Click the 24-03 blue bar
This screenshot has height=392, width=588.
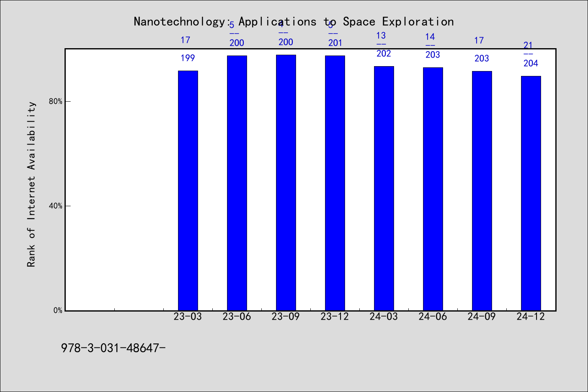[x=384, y=188]
